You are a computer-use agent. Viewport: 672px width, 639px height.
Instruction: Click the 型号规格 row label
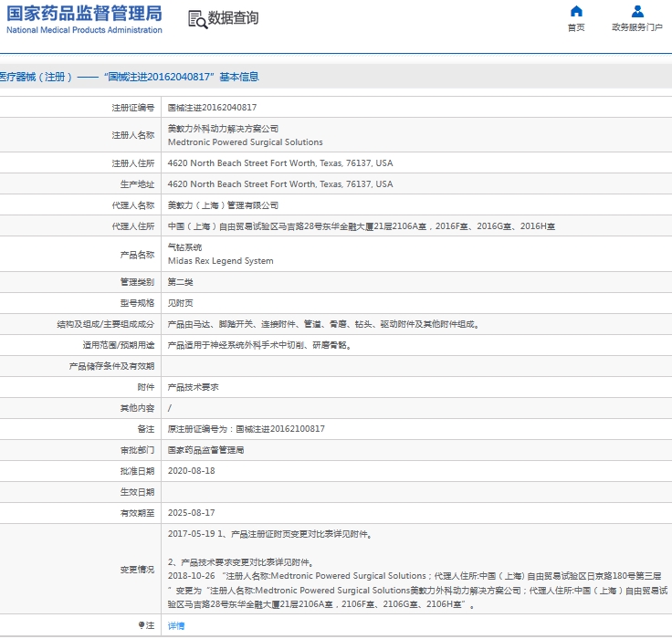point(137,303)
